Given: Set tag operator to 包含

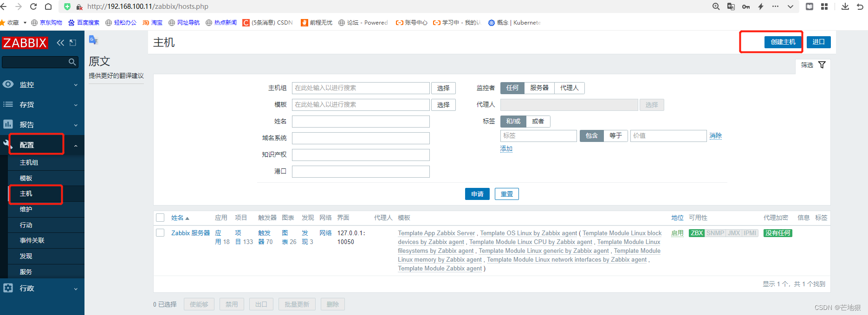Looking at the screenshot, I should 592,135.
